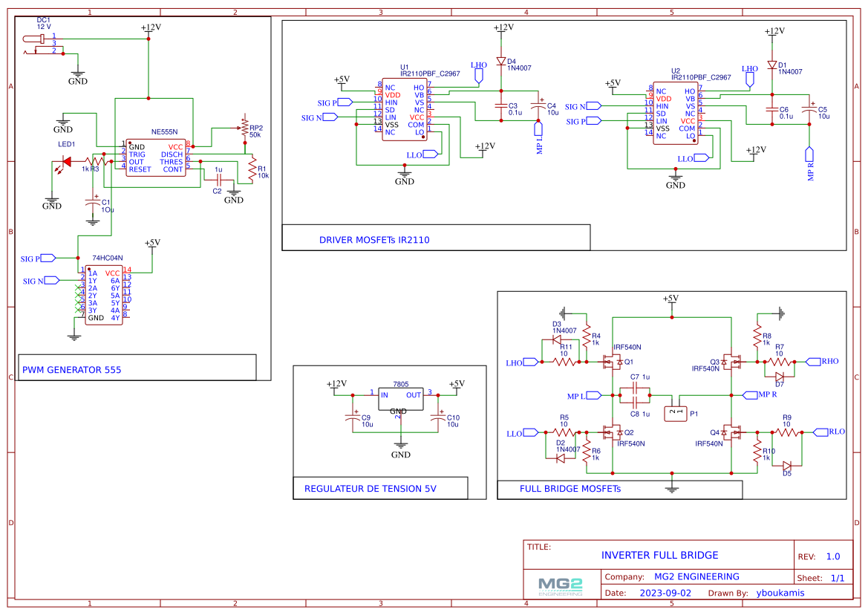This screenshot has width=868, height=615.
Task: Click the GND symbol under the 7805
Action: pyautogui.click(x=401, y=444)
